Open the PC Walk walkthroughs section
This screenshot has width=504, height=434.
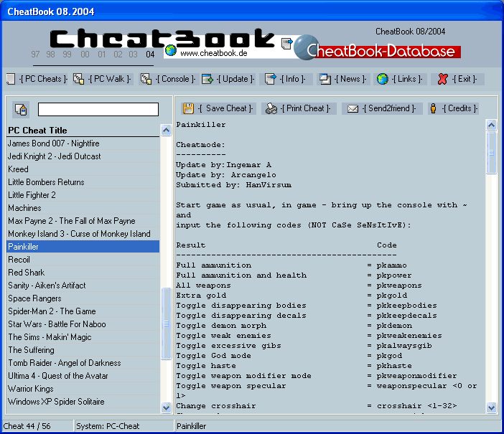click(x=103, y=79)
